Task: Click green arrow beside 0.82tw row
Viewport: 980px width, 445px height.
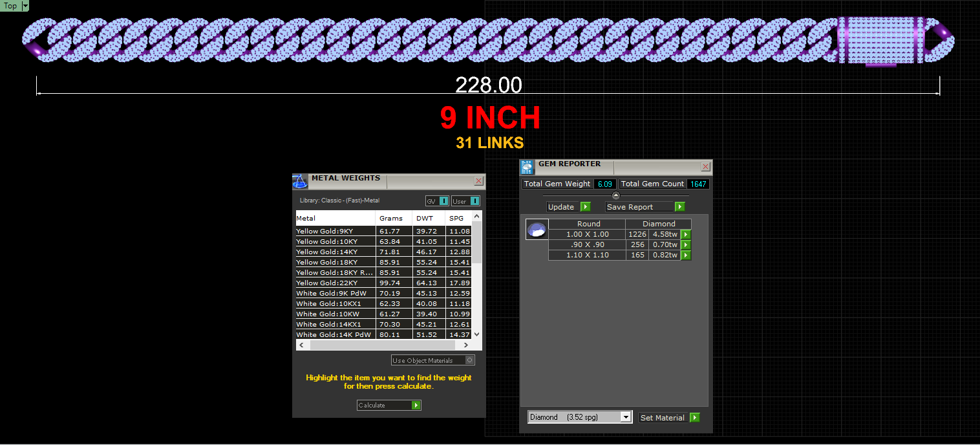Action: pyautogui.click(x=686, y=255)
